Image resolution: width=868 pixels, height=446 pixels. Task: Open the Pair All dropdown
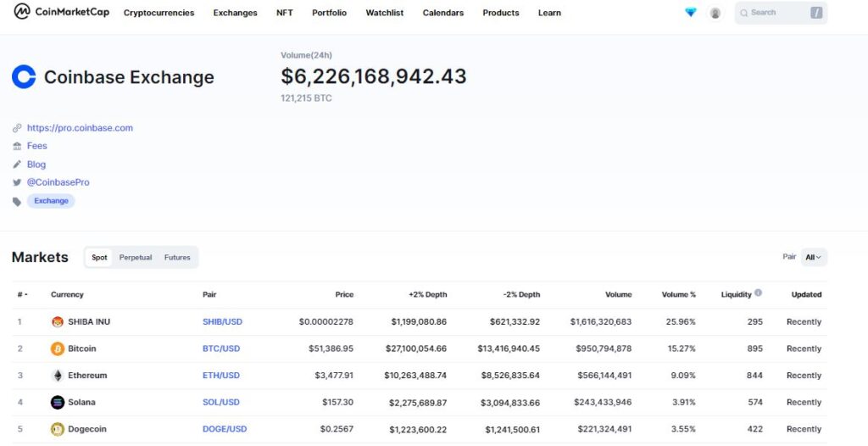[814, 257]
